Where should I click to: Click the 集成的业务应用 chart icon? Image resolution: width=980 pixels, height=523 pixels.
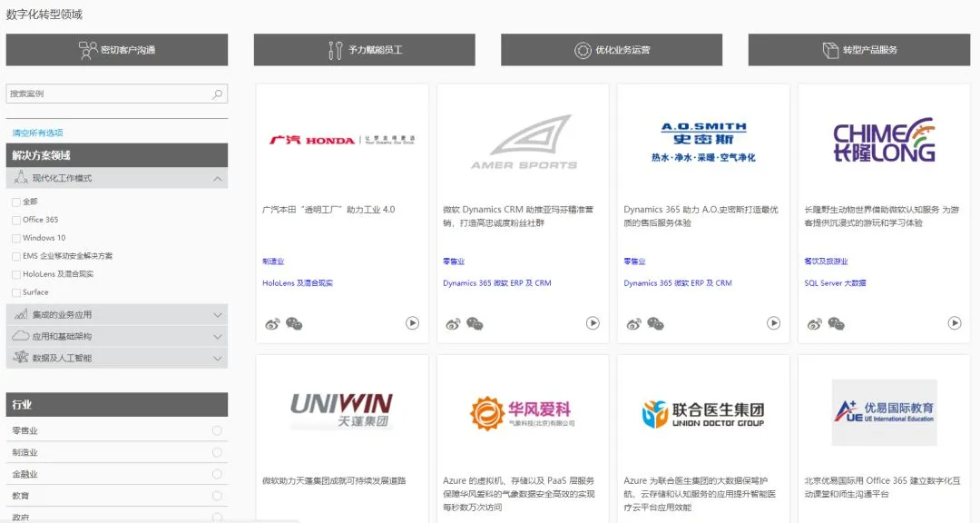pyautogui.click(x=21, y=314)
